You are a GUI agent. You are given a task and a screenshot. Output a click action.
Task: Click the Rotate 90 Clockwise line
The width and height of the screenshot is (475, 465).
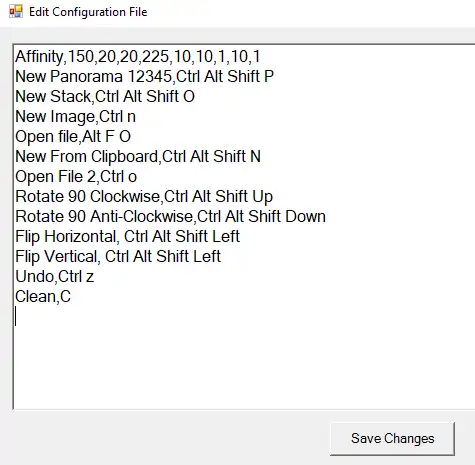pos(144,196)
